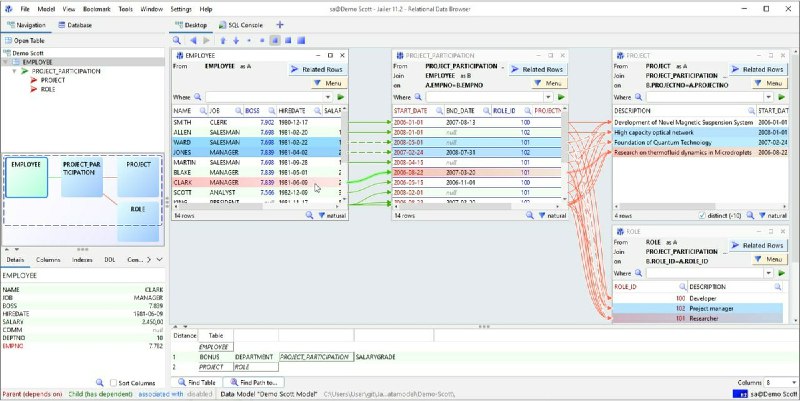This screenshot has height=401, width=800.
Task: Click the desktop toolbar search magnifier icon
Action: click(177, 40)
